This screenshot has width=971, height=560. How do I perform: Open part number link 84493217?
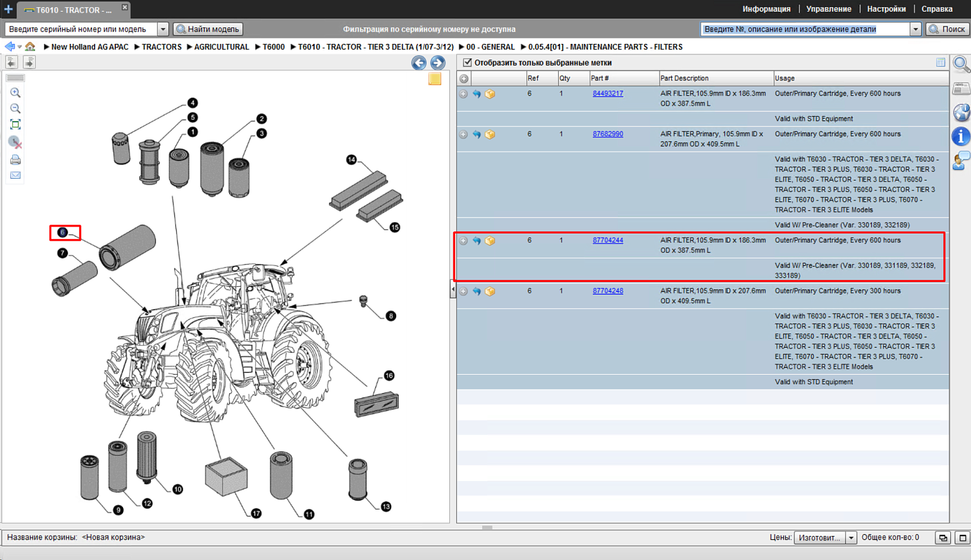608,93
